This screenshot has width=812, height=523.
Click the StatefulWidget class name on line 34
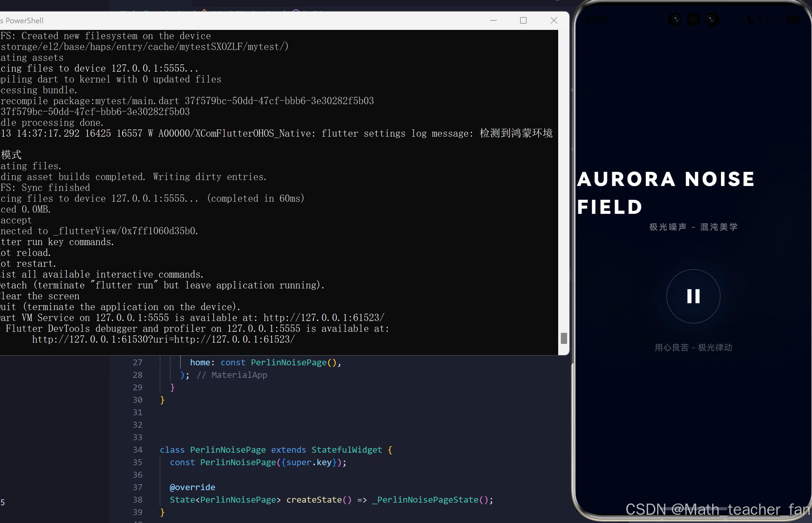click(x=346, y=450)
